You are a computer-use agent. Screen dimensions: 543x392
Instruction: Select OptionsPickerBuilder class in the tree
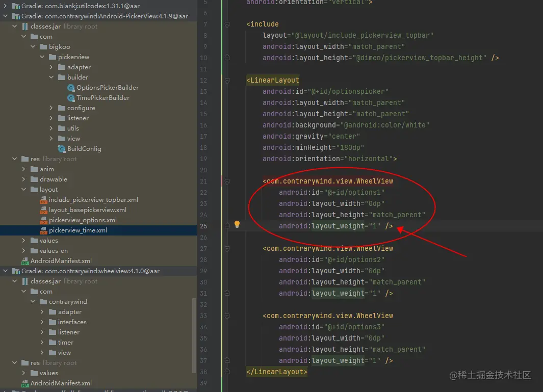tap(108, 88)
